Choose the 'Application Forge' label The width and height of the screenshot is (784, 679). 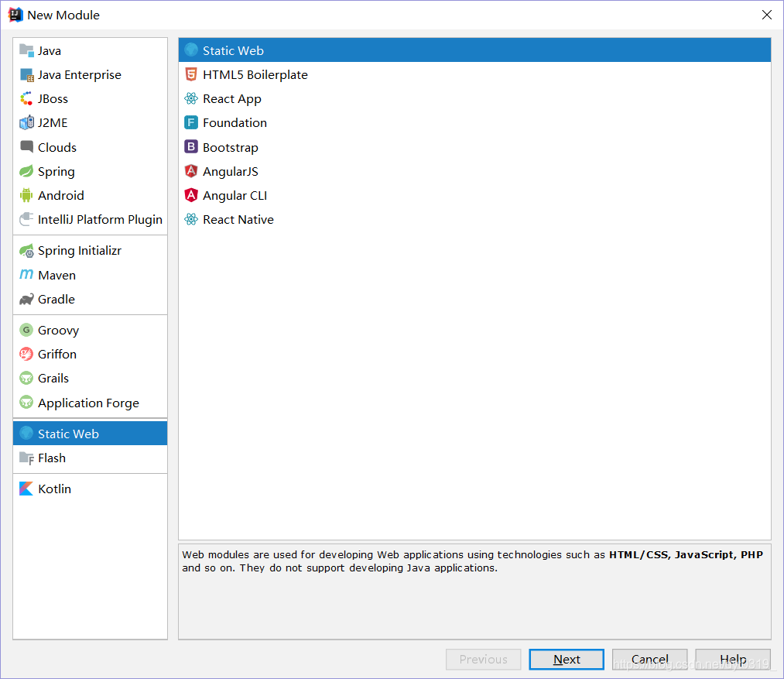[x=88, y=403]
